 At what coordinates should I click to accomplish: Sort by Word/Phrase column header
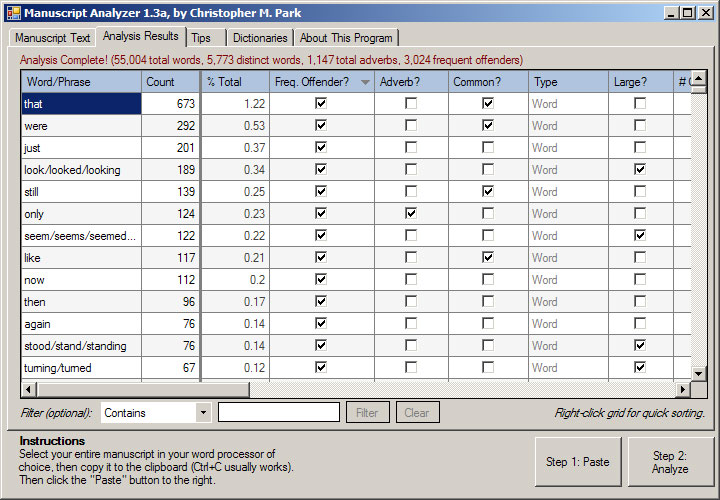coord(81,82)
